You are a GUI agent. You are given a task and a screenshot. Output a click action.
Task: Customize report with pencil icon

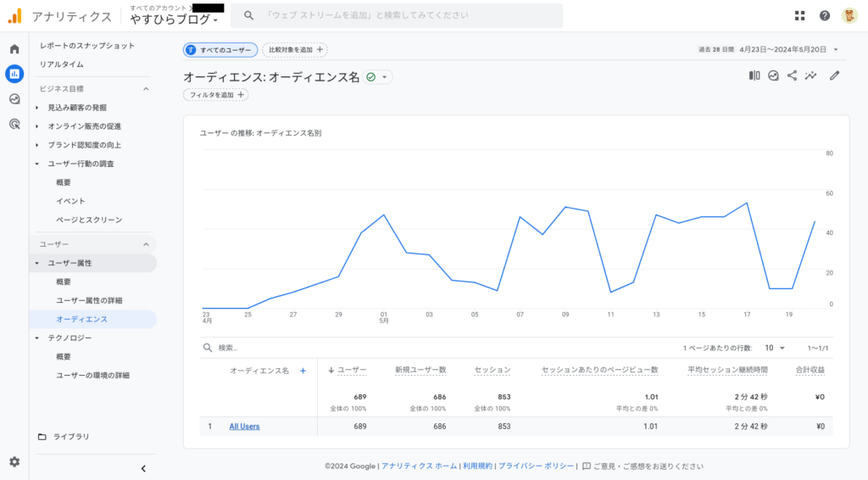(834, 75)
